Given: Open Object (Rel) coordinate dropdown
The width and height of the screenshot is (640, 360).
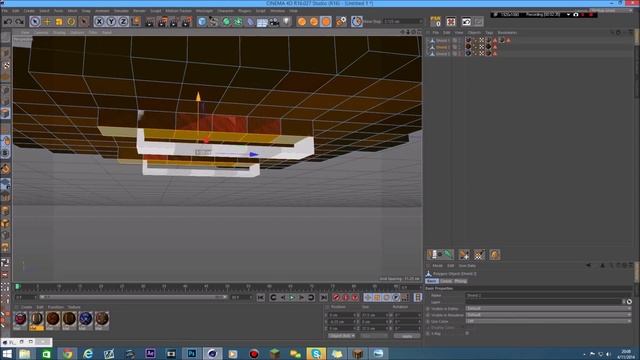Looking at the screenshot, I should [x=342, y=336].
